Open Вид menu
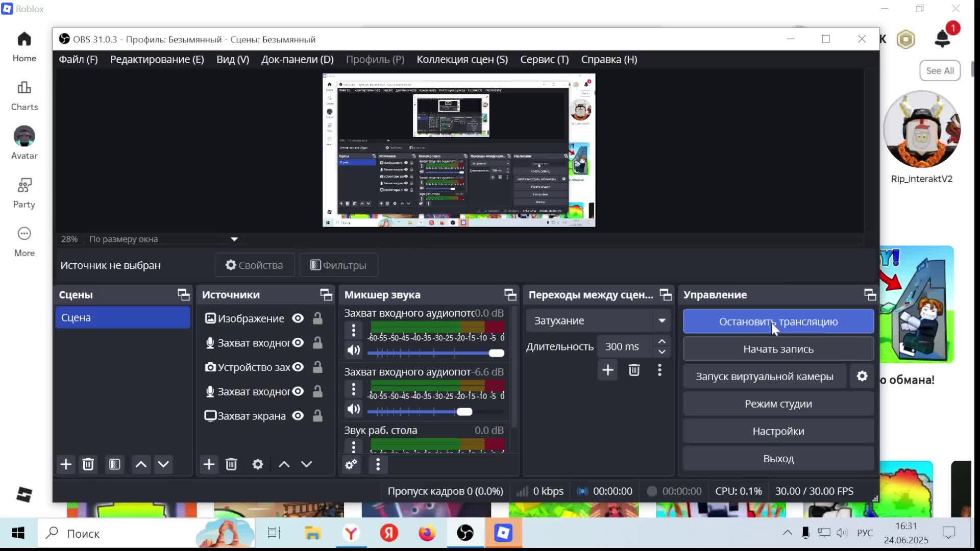The height and width of the screenshot is (551, 980). tap(233, 59)
